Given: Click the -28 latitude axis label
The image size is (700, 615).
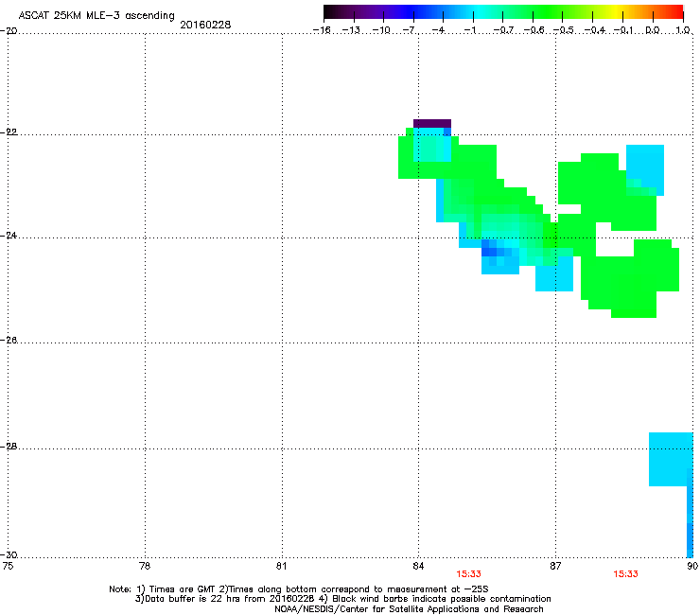Looking at the screenshot, I should pyautogui.click(x=9, y=447).
